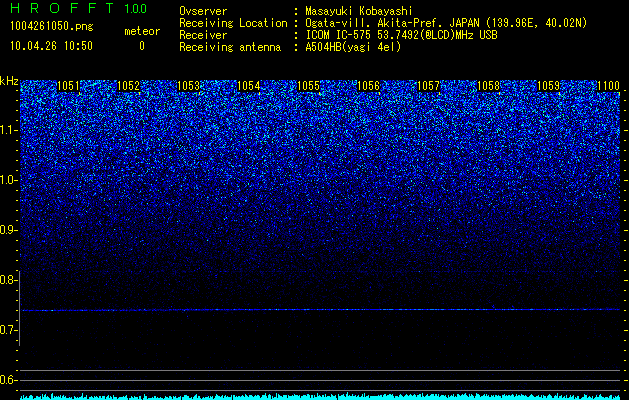This screenshot has height=400, width=629.
Task: Click the observer name Masayuki Kobayashi
Action: point(359,11)
